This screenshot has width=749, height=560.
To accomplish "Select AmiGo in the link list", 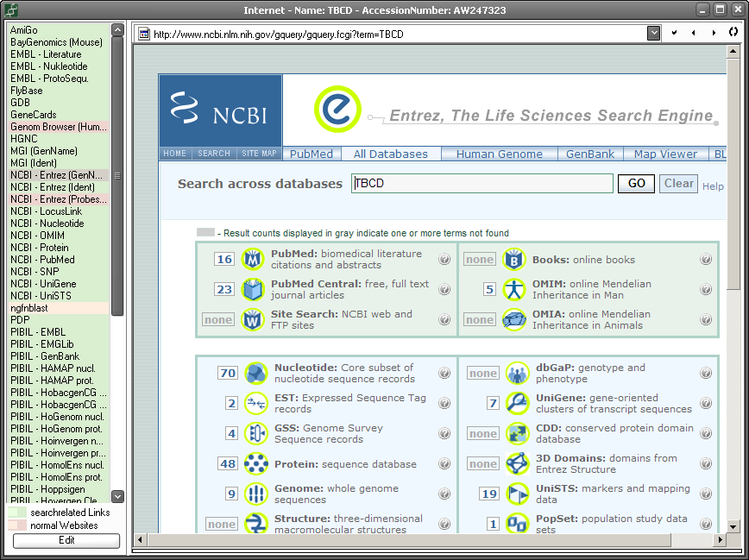I will pyautogui.click(x=60, y=30).
